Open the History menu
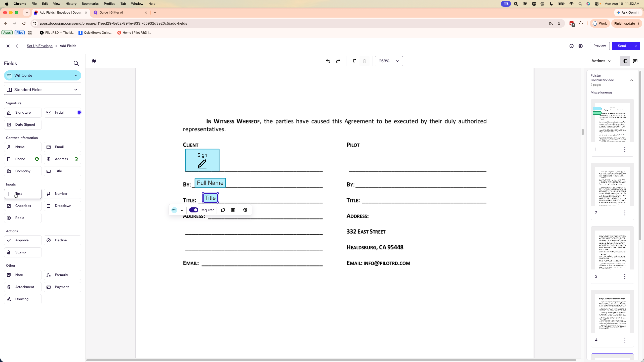 point(71,4)
